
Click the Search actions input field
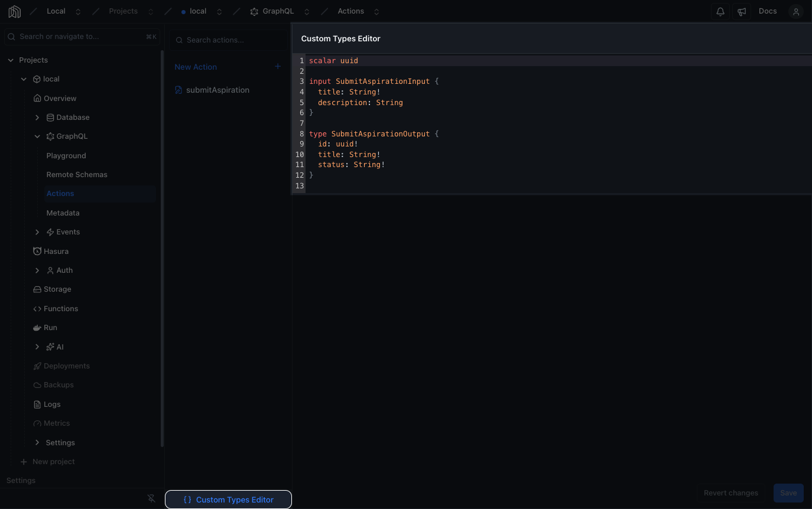pyautogui.click(x=228, y=40)
